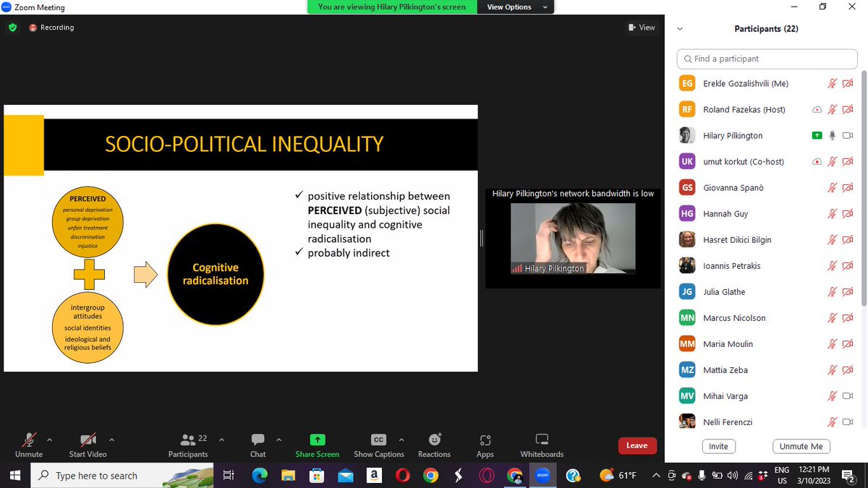The width and height of the screenshot is (868, 488).
Task: Click the View layout button
Action: tap(642, 27)
